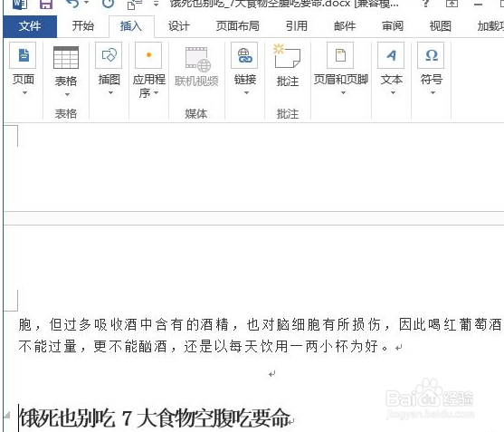Image resolution: width=504 pixels, height=432 pixels.
Task: Expand the 链接 dropdown arrow
Action: [246, 93]
